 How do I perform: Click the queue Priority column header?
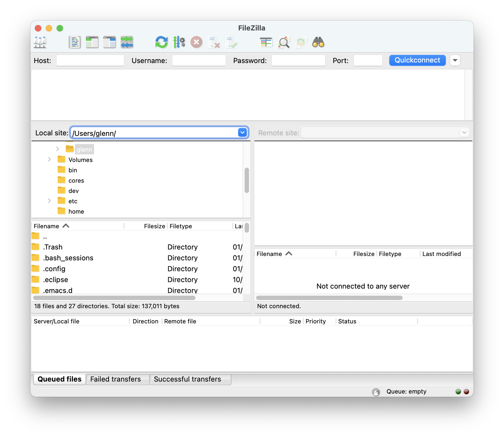pos(320,321)
